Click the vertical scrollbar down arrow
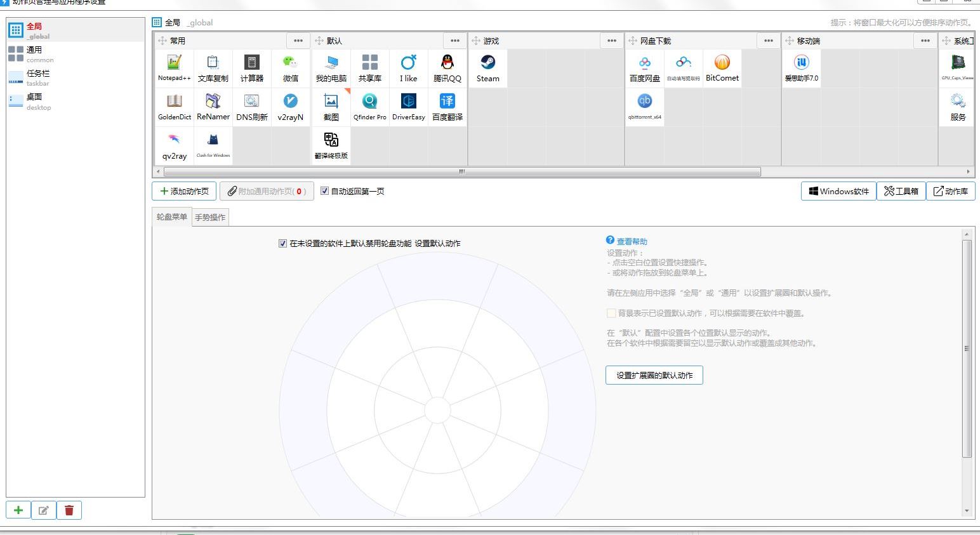Image resolution: width=980 pixels, height=535 pixels. click(x=967, y=511)
